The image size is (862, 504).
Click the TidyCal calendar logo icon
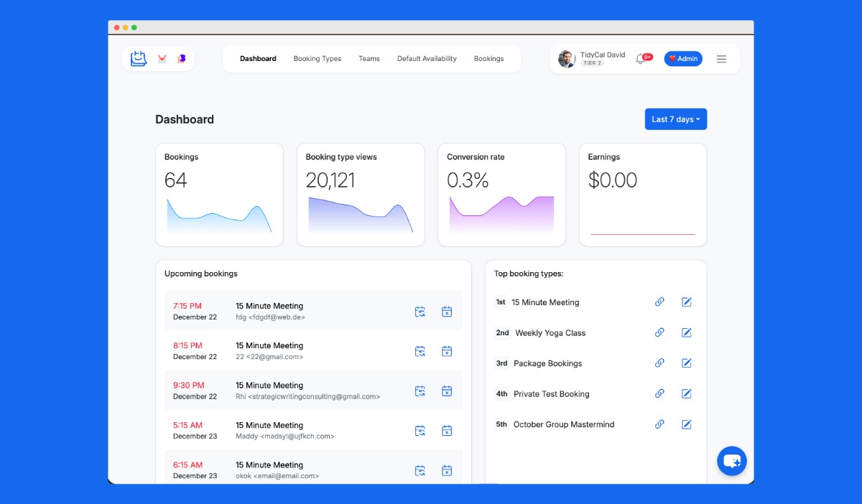[x=139, y=59]
